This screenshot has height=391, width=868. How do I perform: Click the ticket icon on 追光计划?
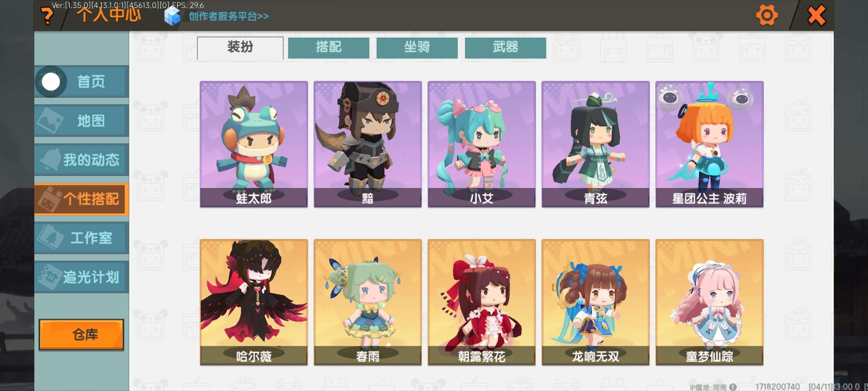coord(50,277)
